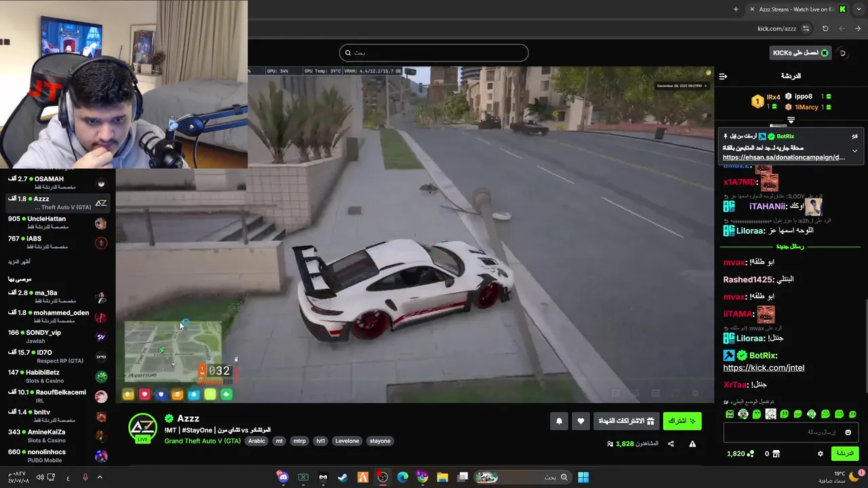Open mohammed_oden recommended channel
The height and width of the screenshot is (488, 868).
click(58, 316)
